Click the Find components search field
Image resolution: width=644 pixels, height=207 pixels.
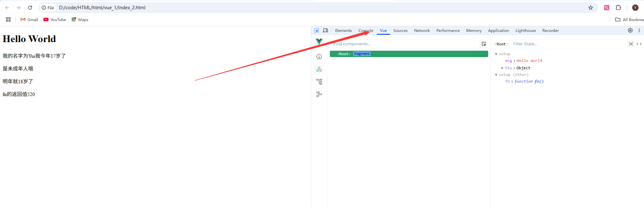pyautogui.click(x=405, y=44)
